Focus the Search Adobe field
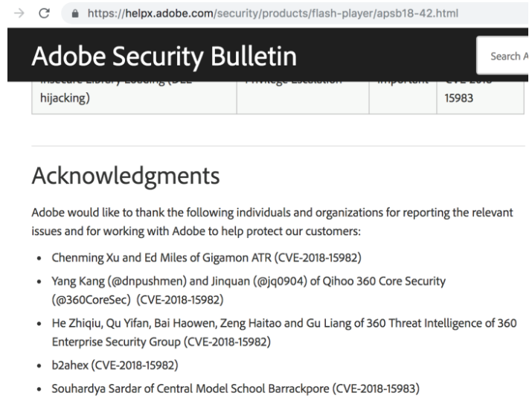The width and height of the screenshot is (532, 407). [x=502, y=56]
